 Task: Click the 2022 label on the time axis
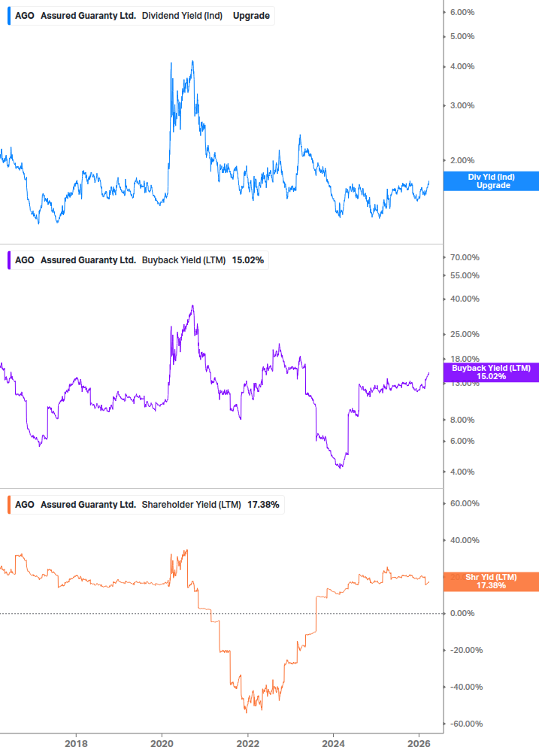click(x=247, y=743)
